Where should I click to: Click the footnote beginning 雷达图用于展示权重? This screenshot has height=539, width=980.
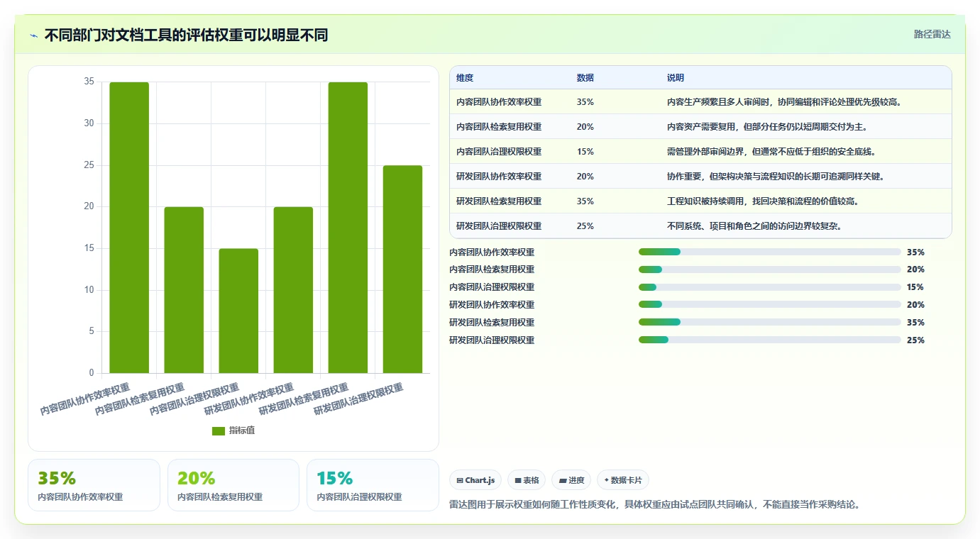point(655,505)
